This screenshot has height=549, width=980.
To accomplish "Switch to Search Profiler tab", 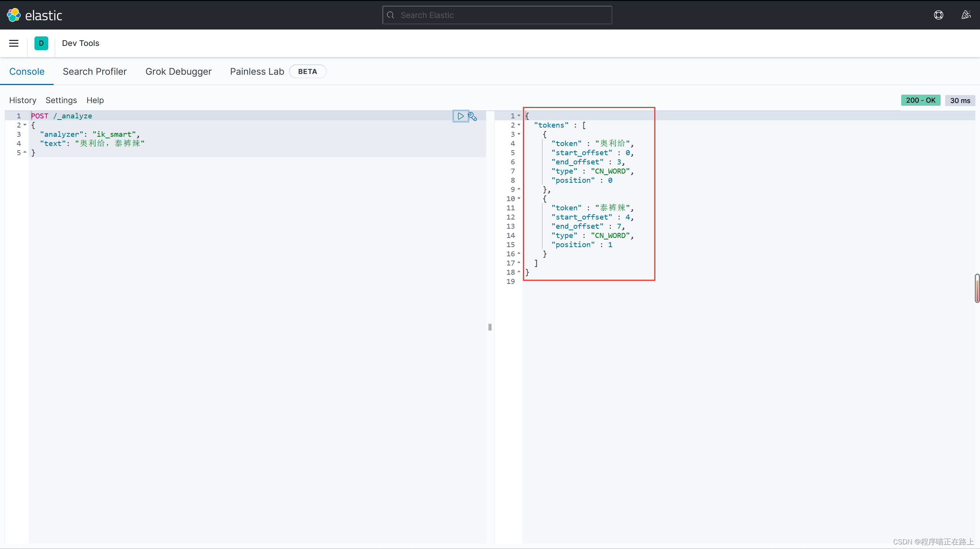I will point(95,72).
